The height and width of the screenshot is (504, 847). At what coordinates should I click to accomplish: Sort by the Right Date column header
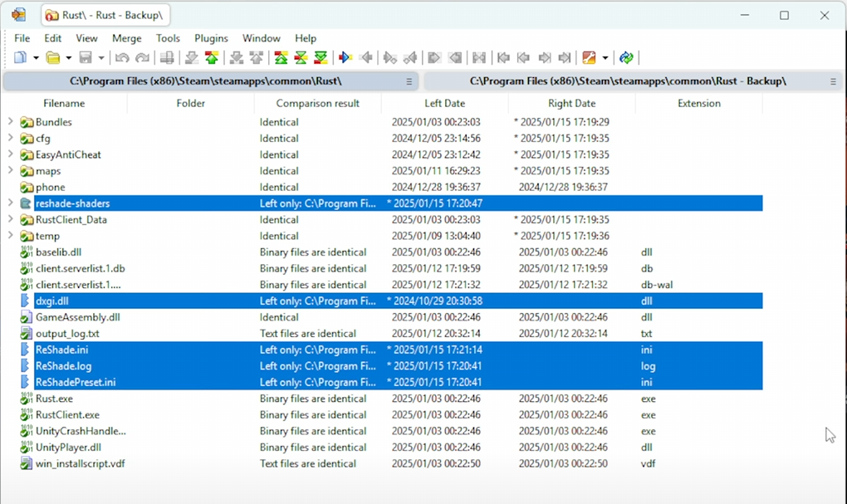coord(571,103)
